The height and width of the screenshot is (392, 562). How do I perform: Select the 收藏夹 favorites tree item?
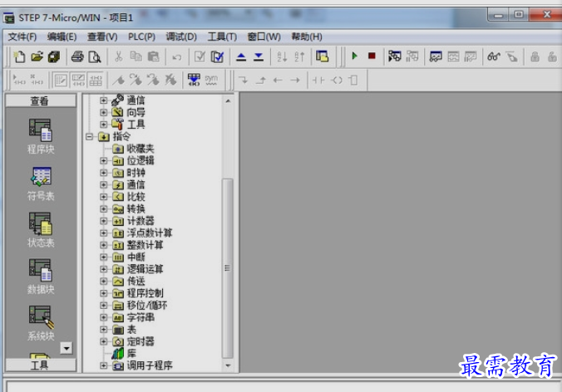(x=140, y=149)
